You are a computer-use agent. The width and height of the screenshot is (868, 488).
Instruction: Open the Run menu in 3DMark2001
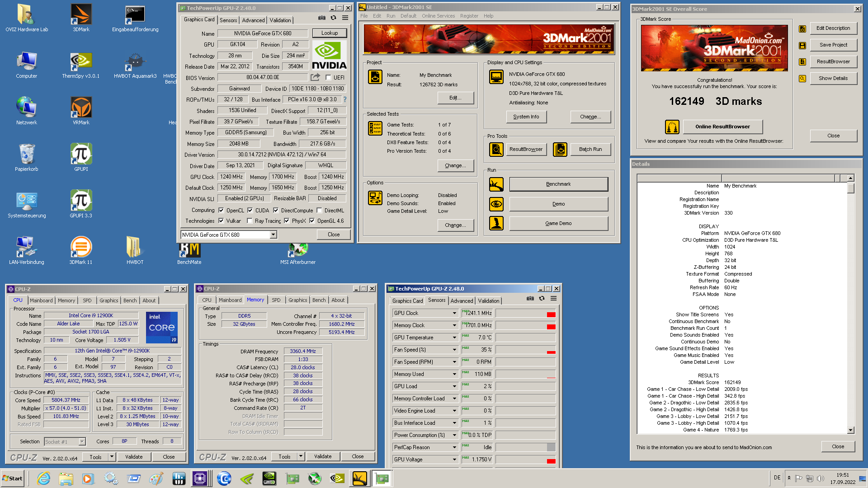(391, 16)
